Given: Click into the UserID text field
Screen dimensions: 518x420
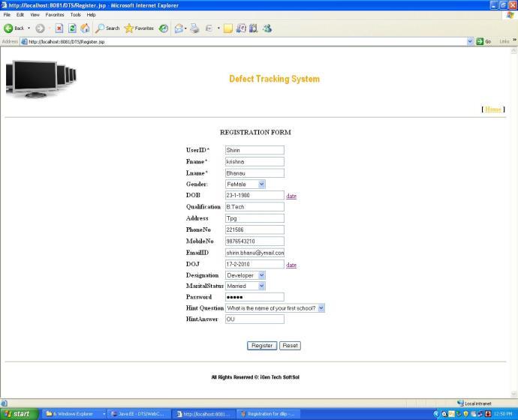Looking at the screenshot, I should click(x=254, y=150).
